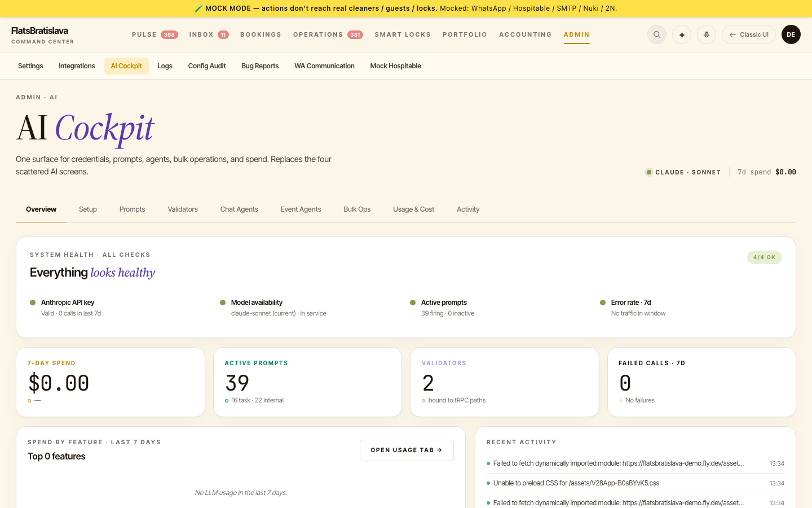Switch to the Prompts tab
The height and width of the screenshot is (508, 812).
(x=132, y=209)
